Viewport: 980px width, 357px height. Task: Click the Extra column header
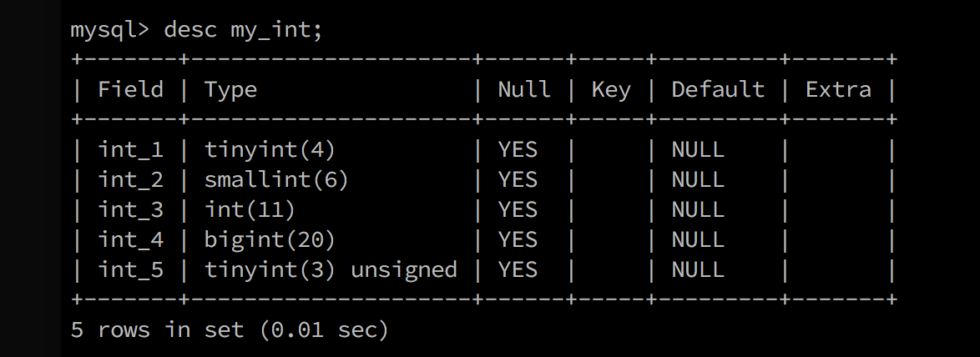click(x=838, y=89)
